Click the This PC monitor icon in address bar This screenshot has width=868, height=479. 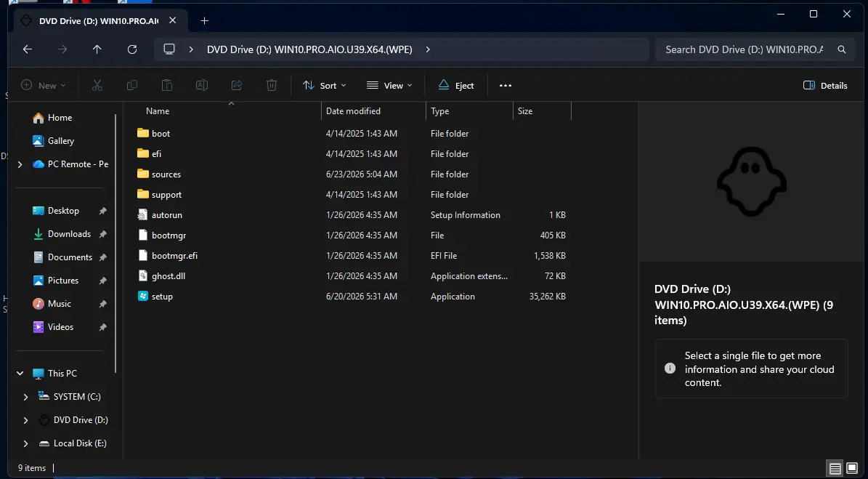click(169, 49)
